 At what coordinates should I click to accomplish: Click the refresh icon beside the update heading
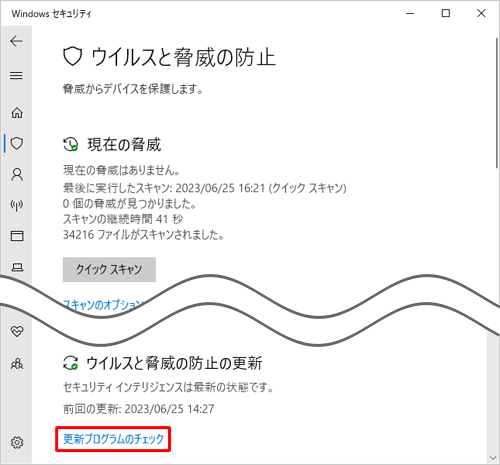[x=71, y=363]
